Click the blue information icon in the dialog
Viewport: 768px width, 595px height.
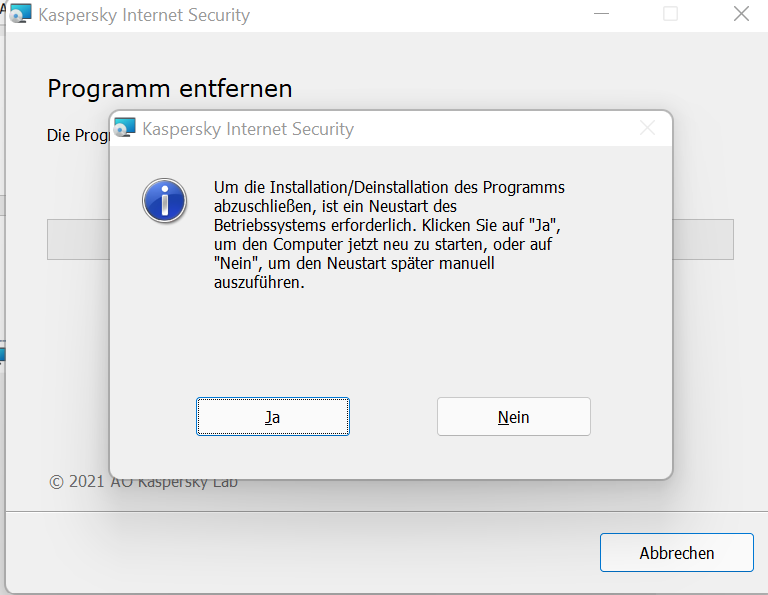[x=164, y=201]
